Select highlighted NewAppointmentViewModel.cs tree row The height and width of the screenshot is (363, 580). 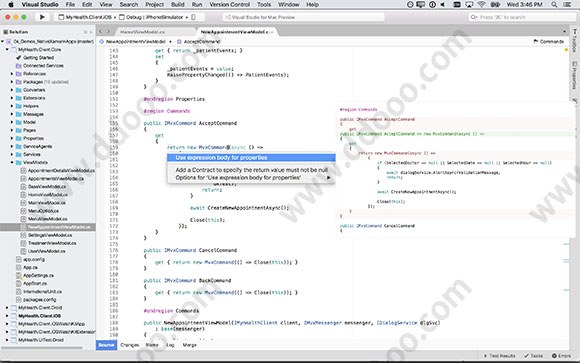pyautogui.click(x=48, y=227)
